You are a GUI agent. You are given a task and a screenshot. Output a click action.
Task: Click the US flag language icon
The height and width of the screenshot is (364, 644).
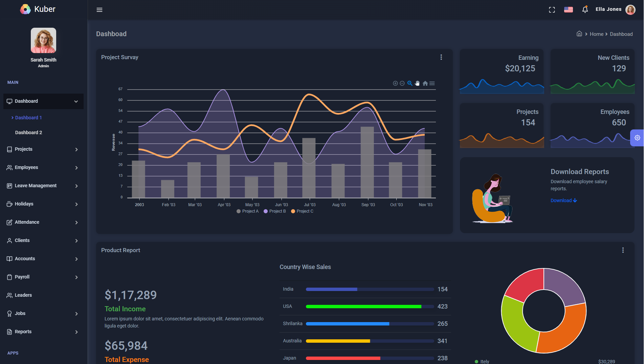pos(568,9)
